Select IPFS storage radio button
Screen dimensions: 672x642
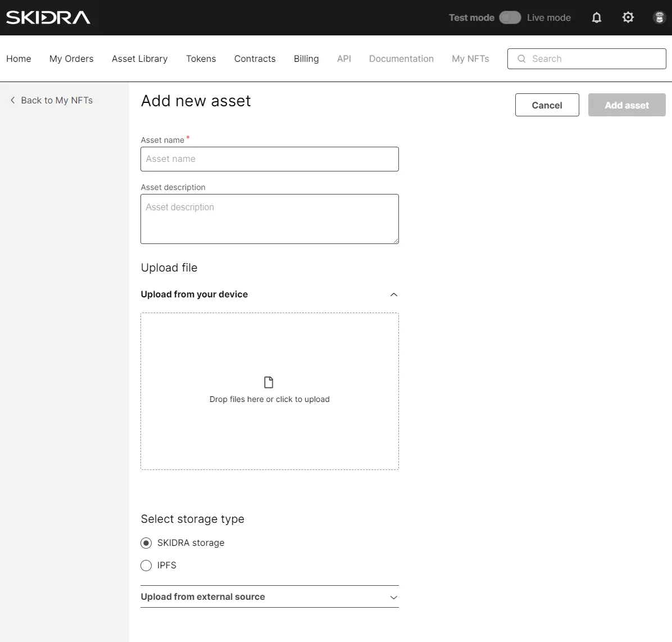(146, 566)
